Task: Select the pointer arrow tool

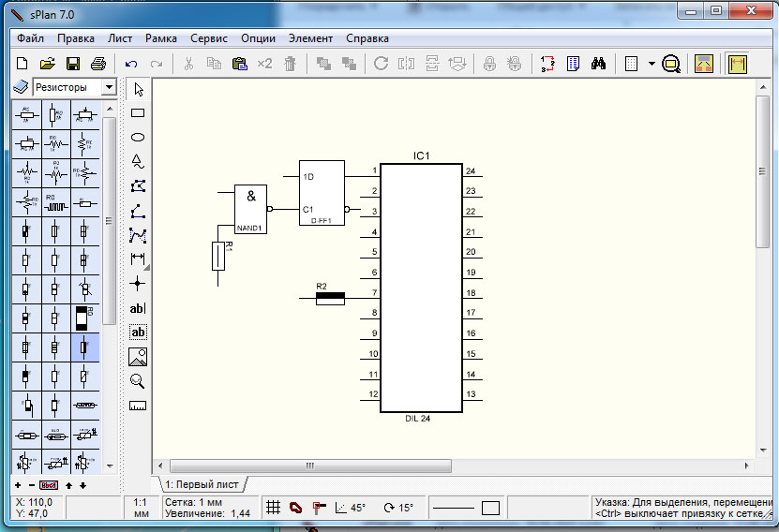Action: click(x=138, y=89)
